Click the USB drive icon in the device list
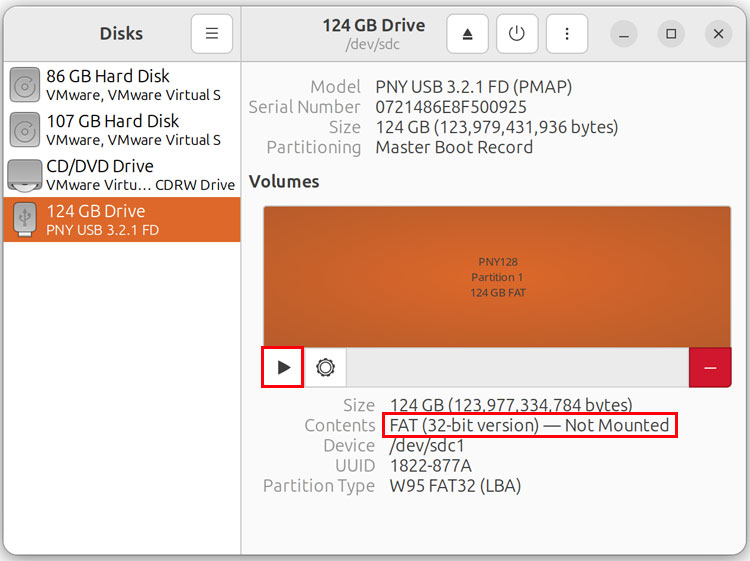This screenshot has width=750, height=561. 25,219
